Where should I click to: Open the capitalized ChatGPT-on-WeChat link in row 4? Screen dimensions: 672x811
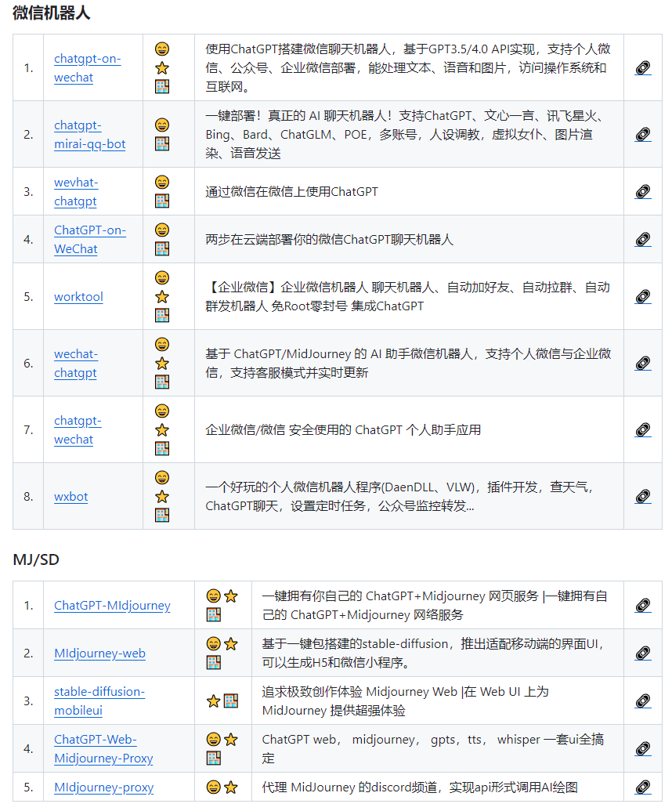click(90, 240)
